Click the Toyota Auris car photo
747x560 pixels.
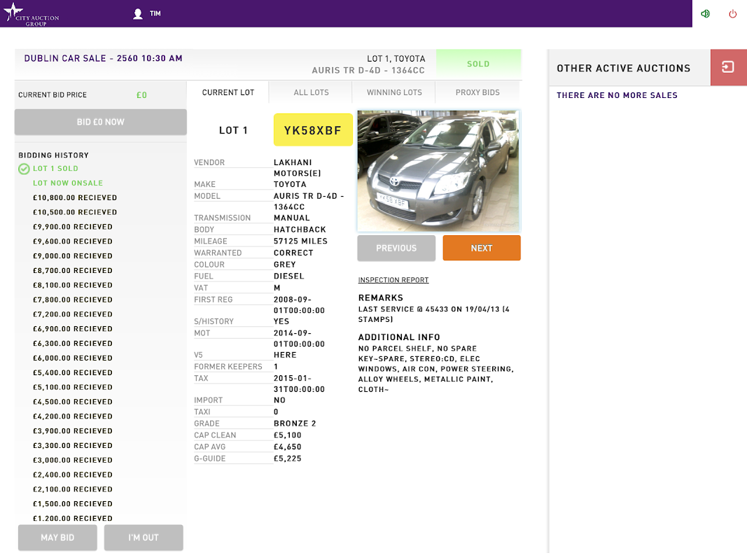439,171
